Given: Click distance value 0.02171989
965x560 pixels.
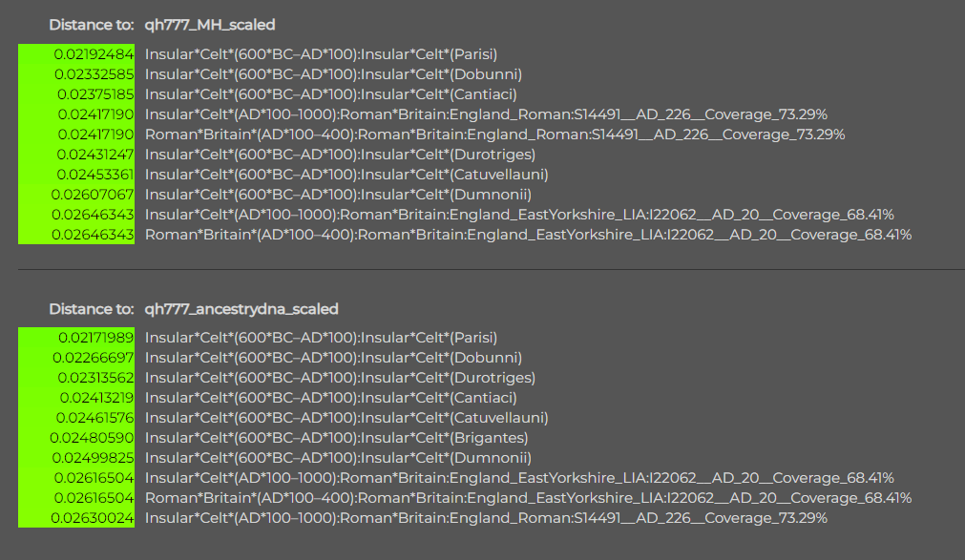Looking at the screenshot, I should pos(96,337).
